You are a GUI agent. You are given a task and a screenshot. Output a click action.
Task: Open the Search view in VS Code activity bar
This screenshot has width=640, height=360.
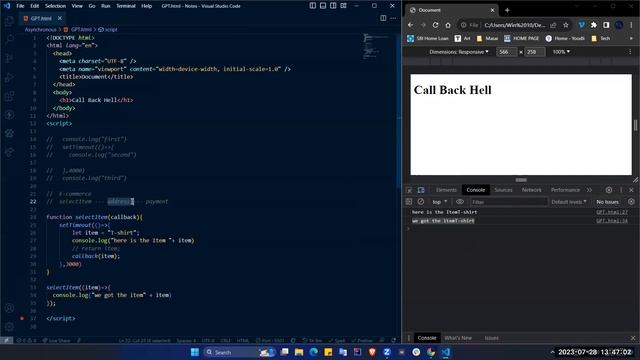9,39
